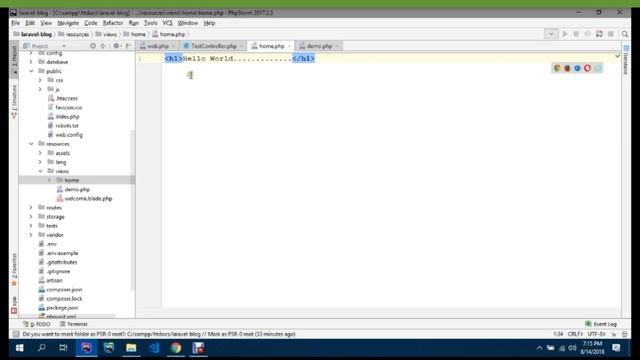Viewport: 640px width, 360px height.
Task: Switch to the demo.php editor tab
Action: [x=319, y=46]
